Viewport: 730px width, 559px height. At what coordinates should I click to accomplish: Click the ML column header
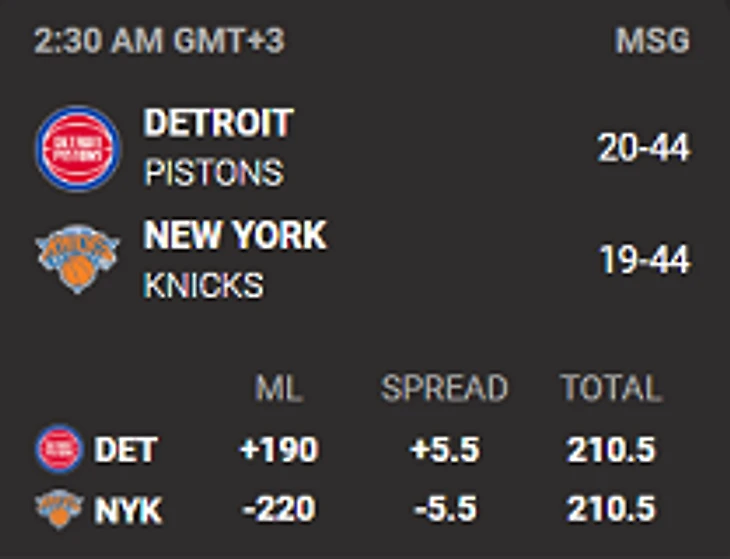click(279, 388)
